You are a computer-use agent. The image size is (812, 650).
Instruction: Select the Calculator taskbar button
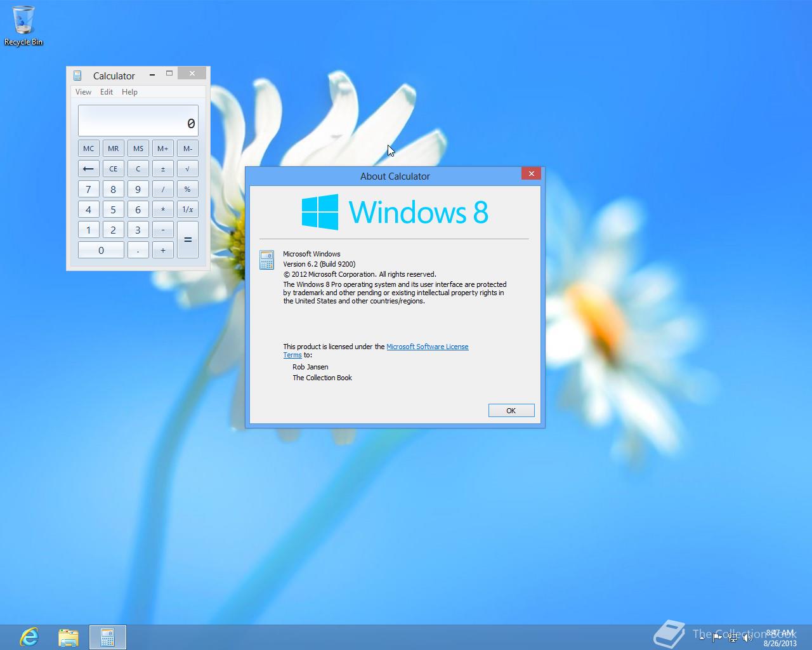(108, 637)
